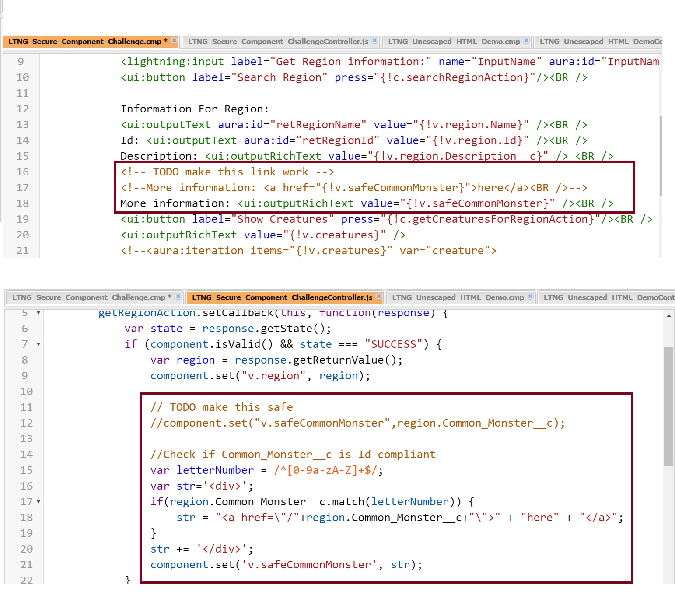Image resolution: width=675 pixels, height=616 pixels.
Task: Close LTNG_Secure_Component_Challenge.cmp tab in top editor
Action: 174,41
